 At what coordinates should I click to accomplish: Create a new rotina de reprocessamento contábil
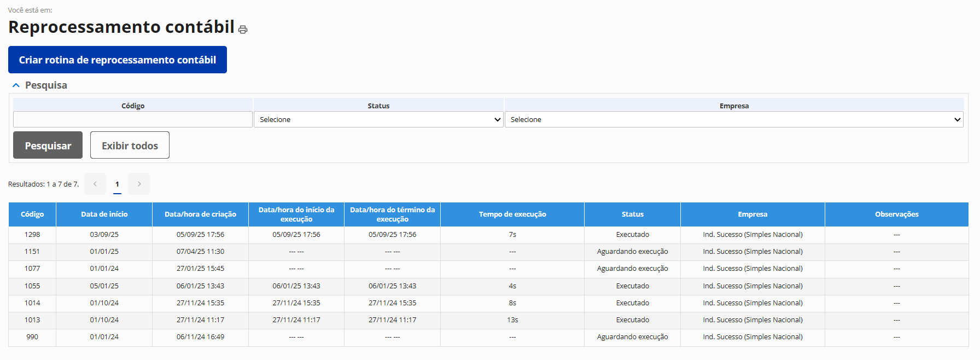coord(118,60)
